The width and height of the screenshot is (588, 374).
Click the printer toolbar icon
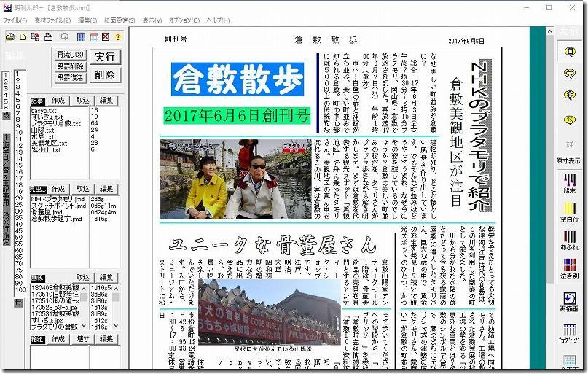tap(48, 36)
